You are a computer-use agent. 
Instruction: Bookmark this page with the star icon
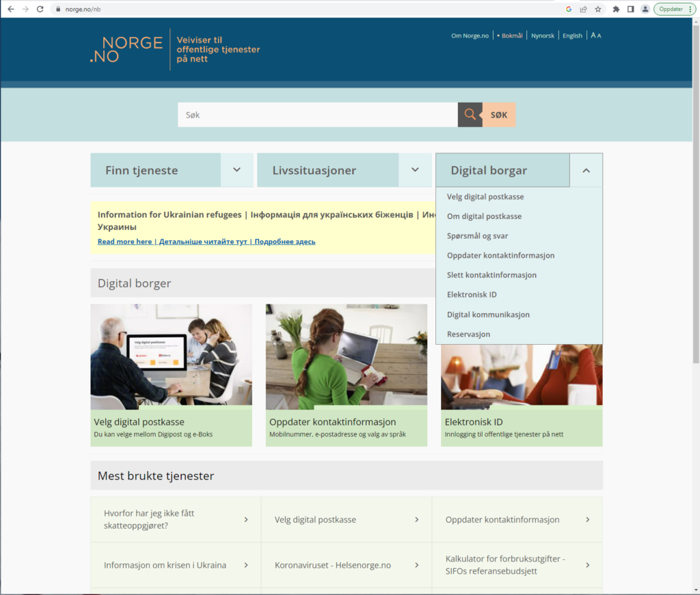(x=598, y=9)
